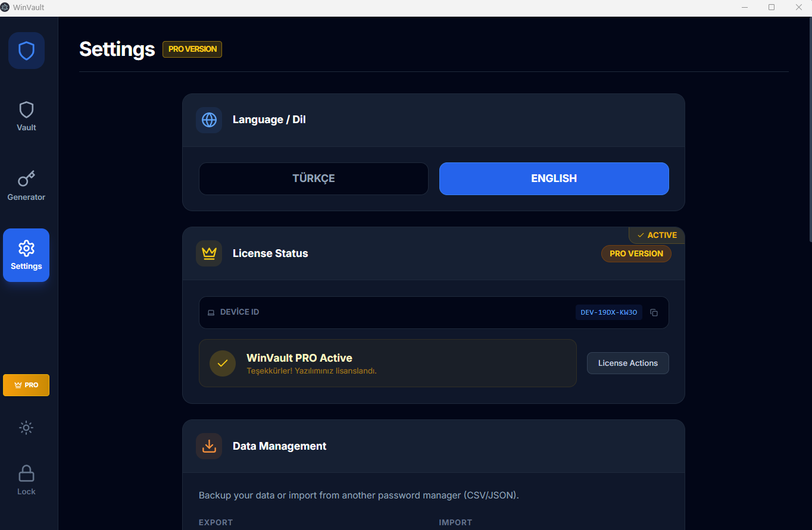Click the PRO VERSION badge near title
The width and height of the screenshot is (812, 530).
click(192, 49)
